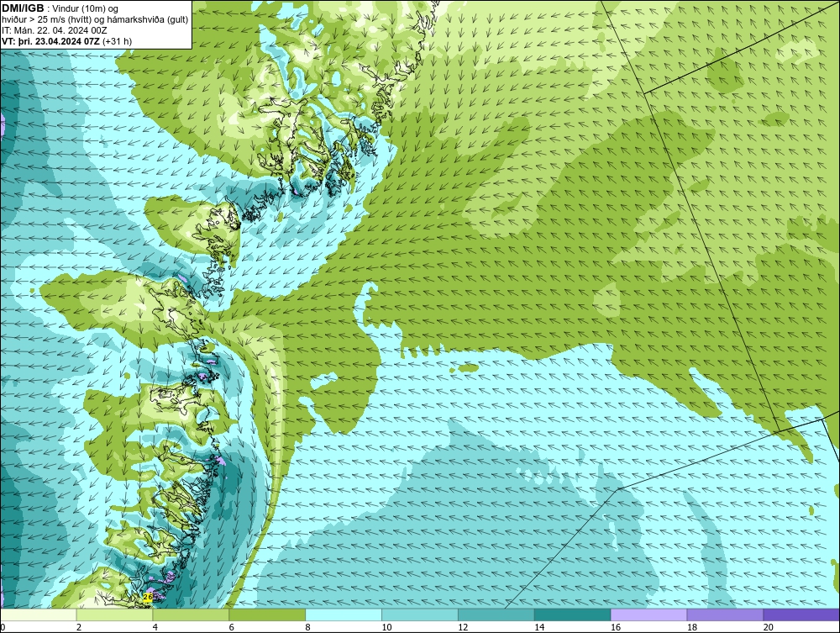Click the scale label '20' under the legend
The image size is (840, 633).
coord(769,627)
